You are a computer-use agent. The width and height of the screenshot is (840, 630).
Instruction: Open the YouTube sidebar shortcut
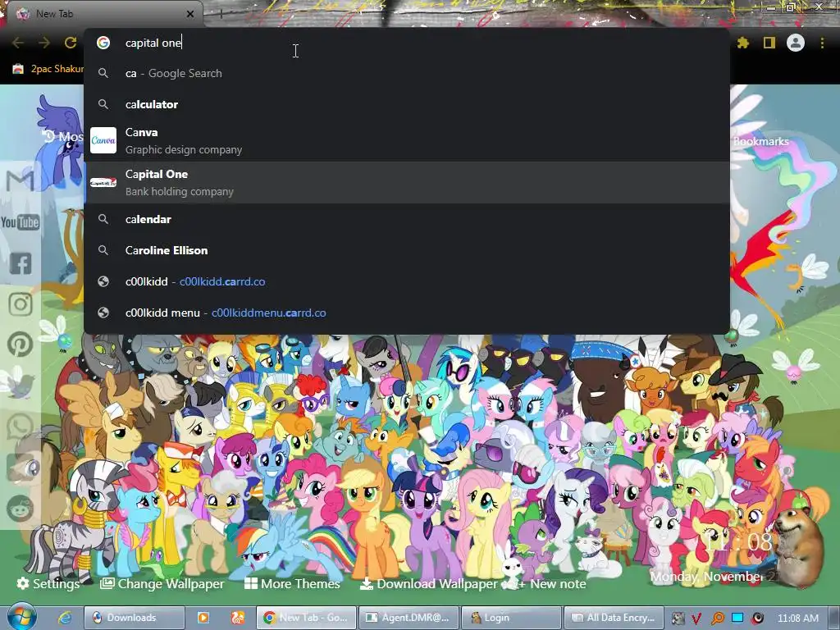pos(21,221)
